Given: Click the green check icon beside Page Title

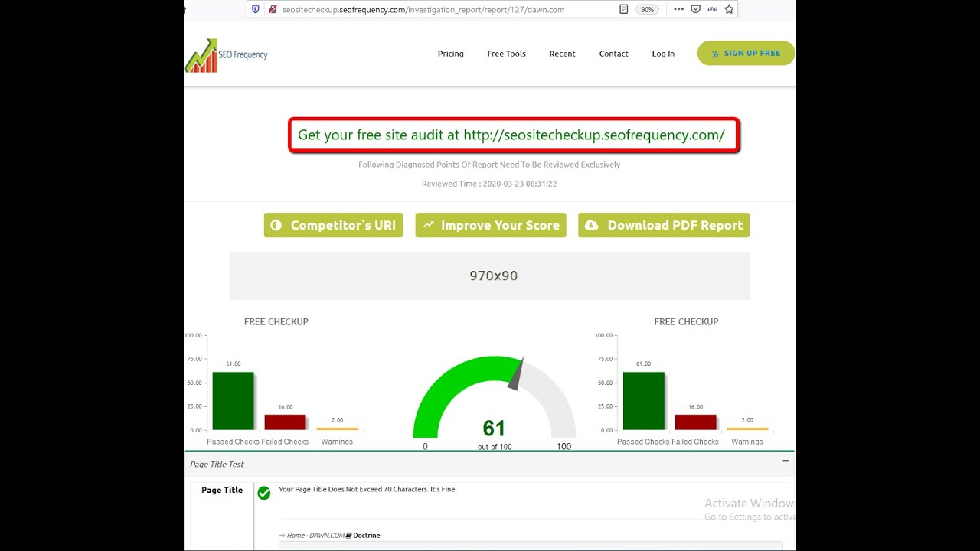Looking at the screenshot, I should tap(264, 493).
